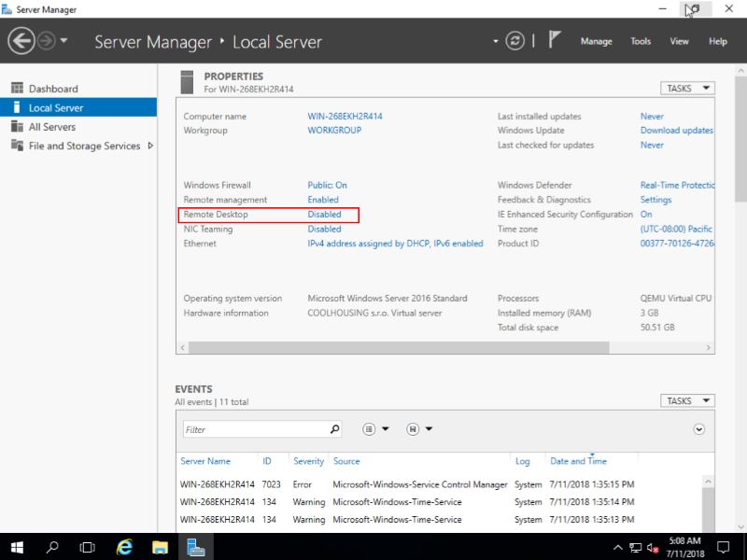Sort events by Severity column
Image resolution: width=747 pixels, height=560 pixels.
(308, 461)
